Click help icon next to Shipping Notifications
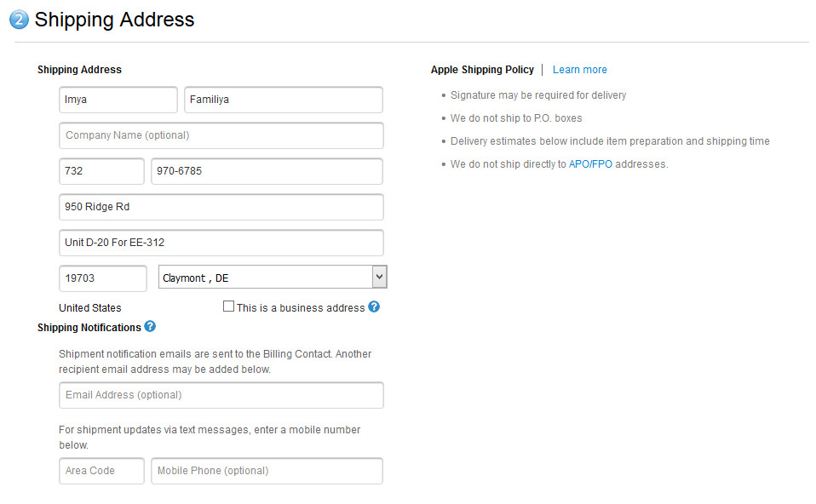816x504 pixels. 150,326
